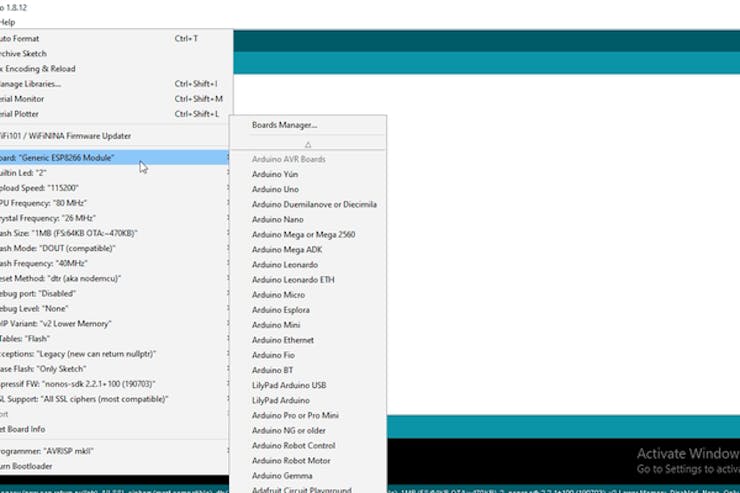The image size is (740, 493).
Task: Expand Crystal Frequency "26 MHz" submenu
Action: (116, 218)
